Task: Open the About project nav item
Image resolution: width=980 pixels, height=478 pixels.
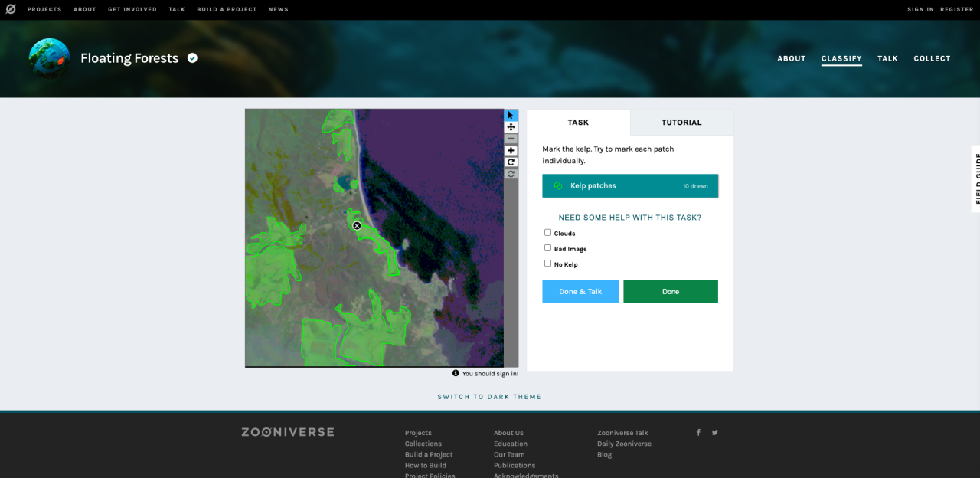Action: pos(792,58)
